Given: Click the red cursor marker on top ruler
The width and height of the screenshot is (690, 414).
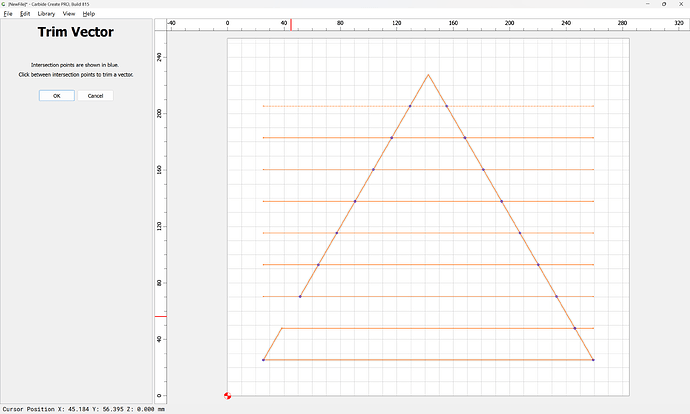Looking at the screenshot, I should [x=291, y=25].
